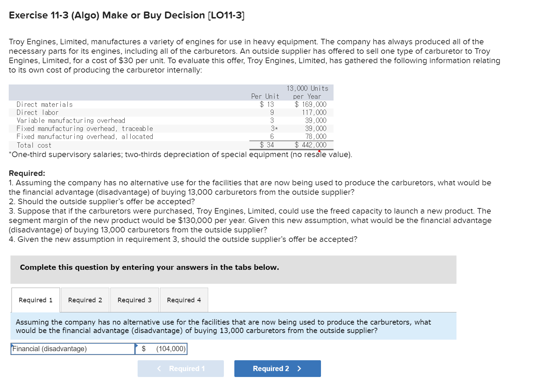Click the Complete this question instruction banner
Screen dimensions: 541x392
click(233, 269)
